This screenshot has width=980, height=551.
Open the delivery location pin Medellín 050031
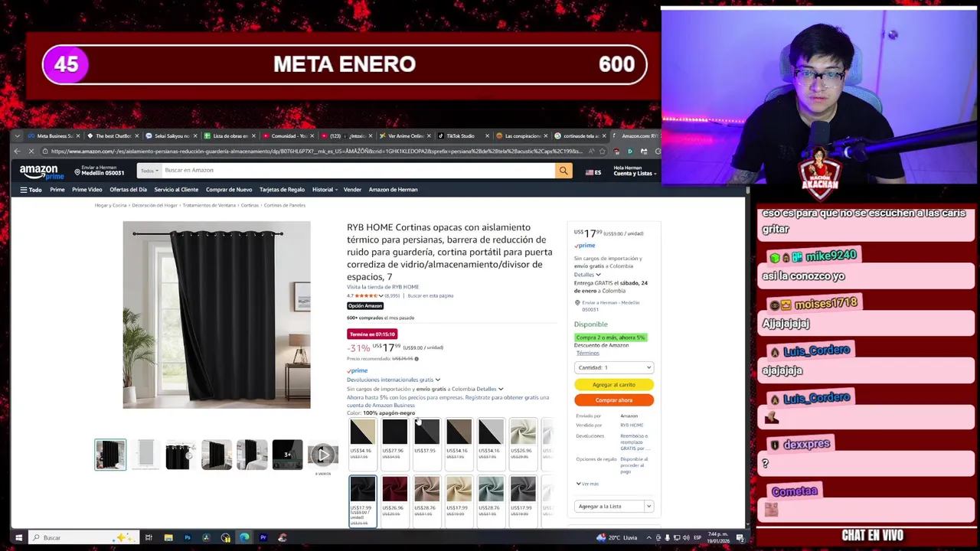100,171
